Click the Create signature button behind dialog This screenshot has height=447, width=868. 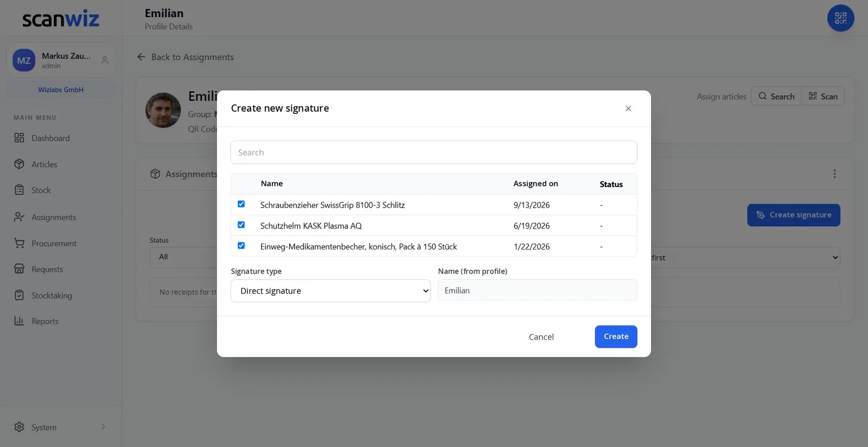tap(794, 215)
